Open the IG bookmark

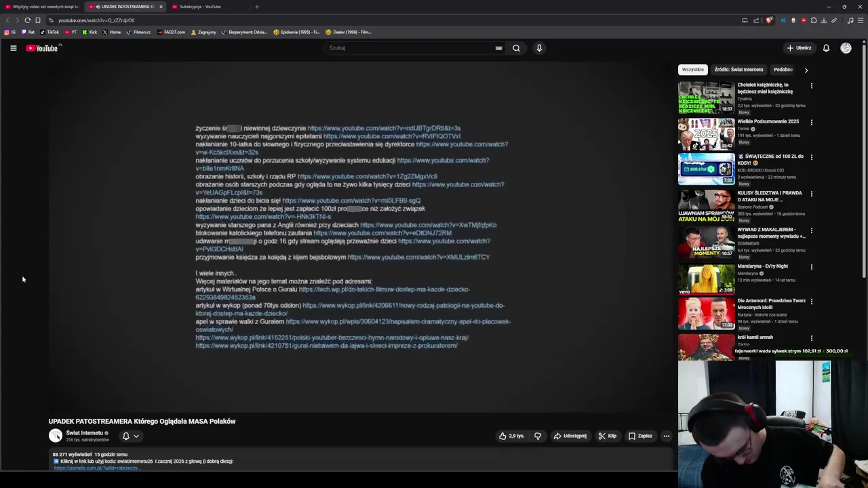coord(10,32)
